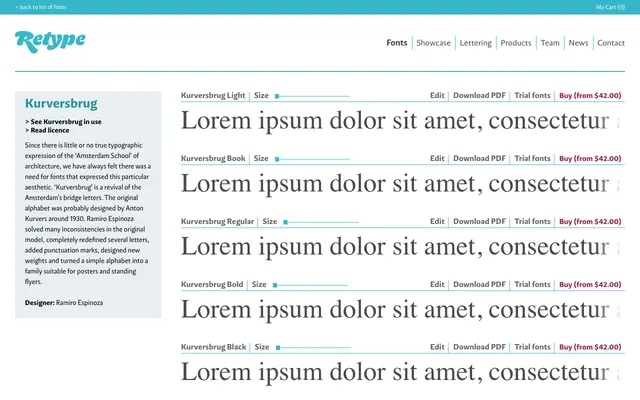Click the Kurversbrug Book font name
Viewport: 640px width, 400px height.
[213, 158]
